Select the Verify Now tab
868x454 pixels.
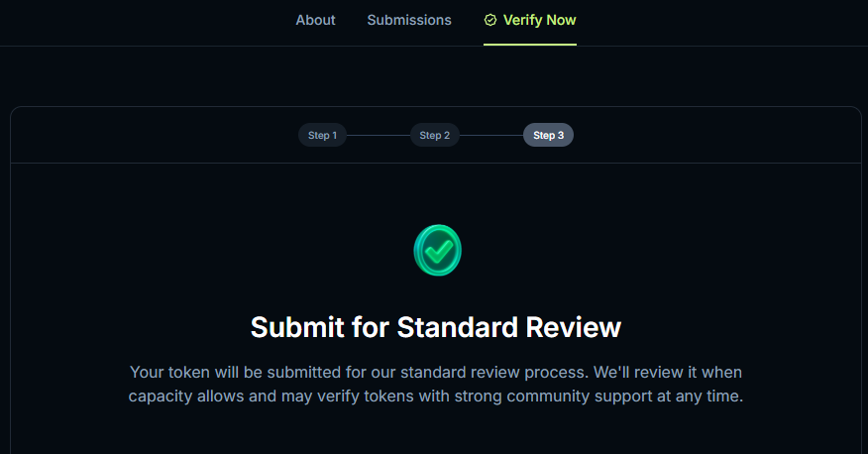point(539,20)
